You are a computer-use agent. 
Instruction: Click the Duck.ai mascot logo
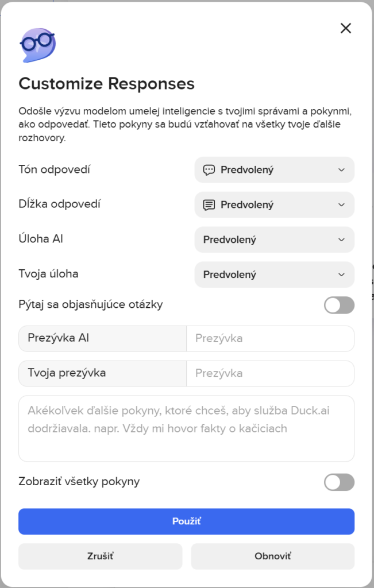(37, 44)
